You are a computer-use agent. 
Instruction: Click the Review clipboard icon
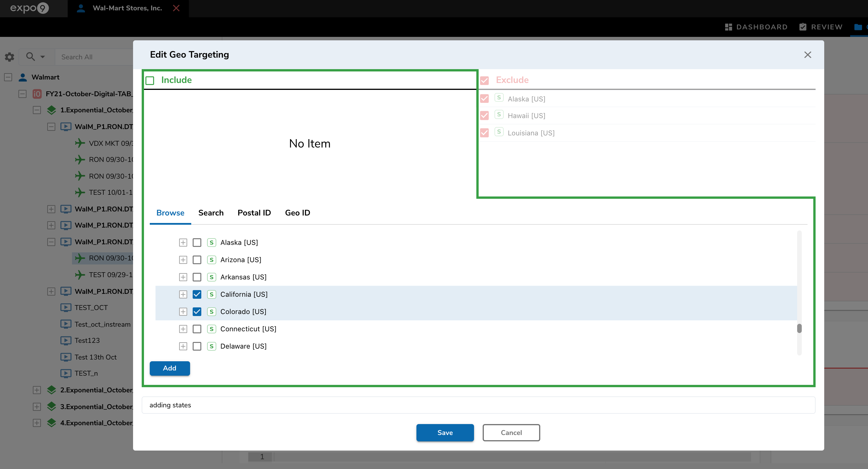[x=803, y=27]
